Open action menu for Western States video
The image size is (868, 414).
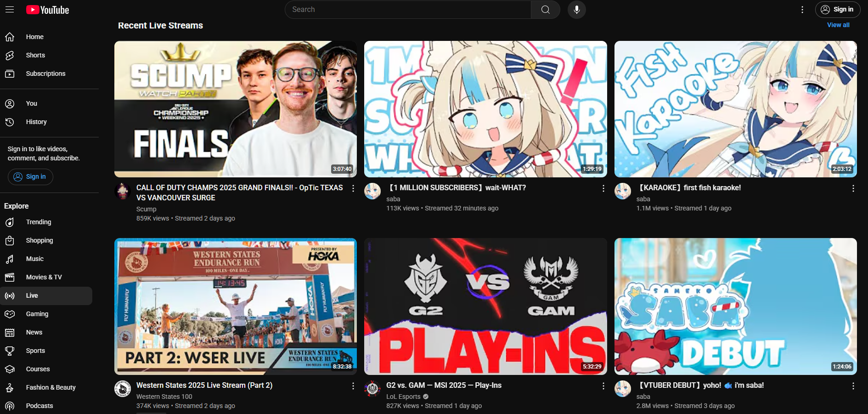point(353,386)
